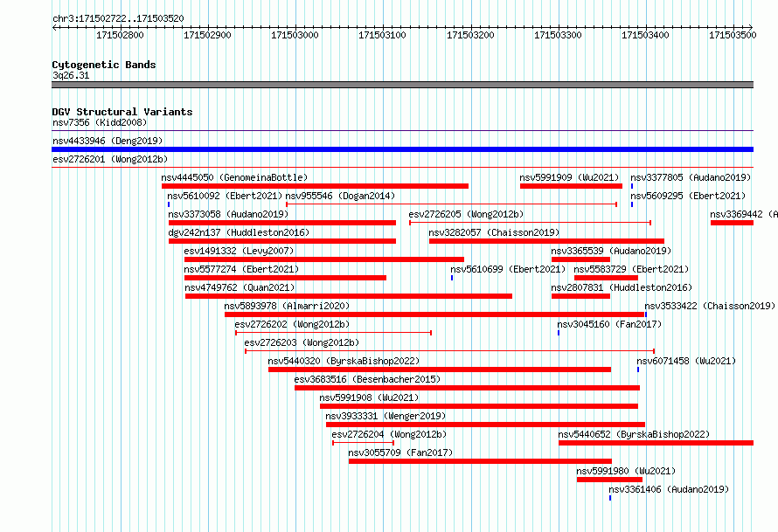Open nsv3533422 (Chaisson2019) variant
778x532 pixels.
coord(710,306)
